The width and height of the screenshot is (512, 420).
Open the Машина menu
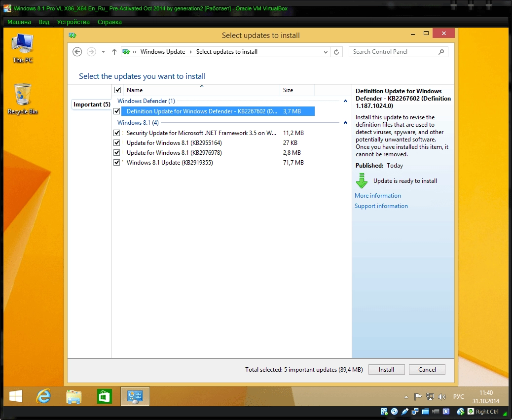[x=19, y=22]
